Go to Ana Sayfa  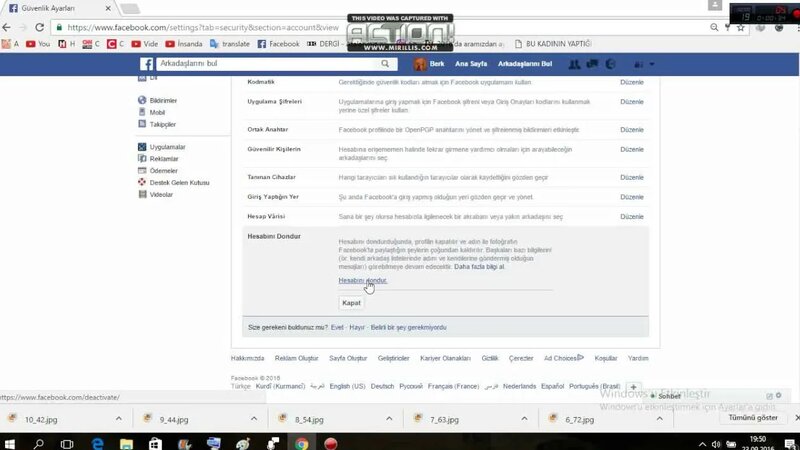pos(471,64)
